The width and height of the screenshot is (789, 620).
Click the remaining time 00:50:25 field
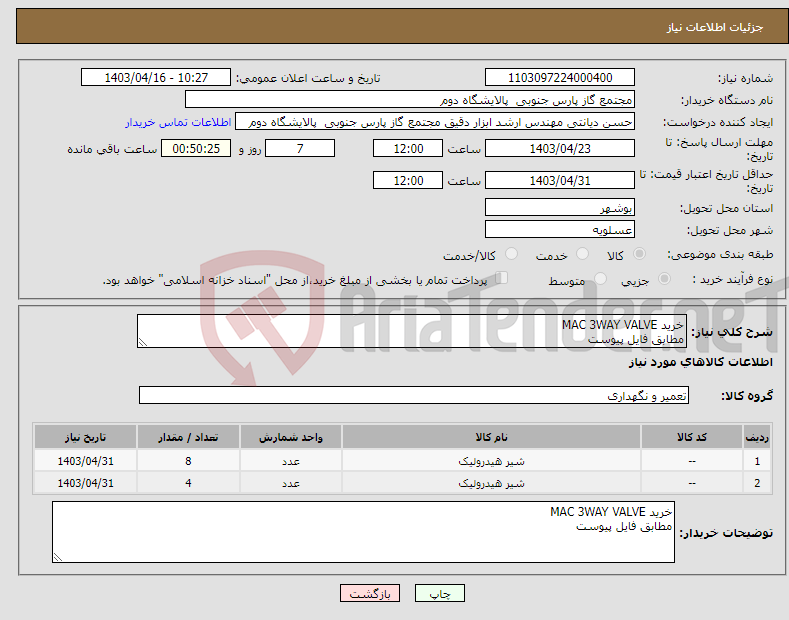pos(196,148)
